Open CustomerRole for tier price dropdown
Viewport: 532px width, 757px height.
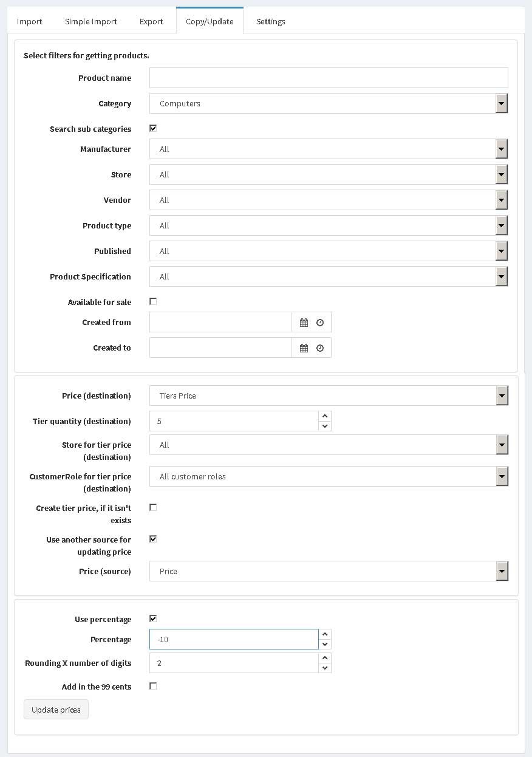pos(329,476)
